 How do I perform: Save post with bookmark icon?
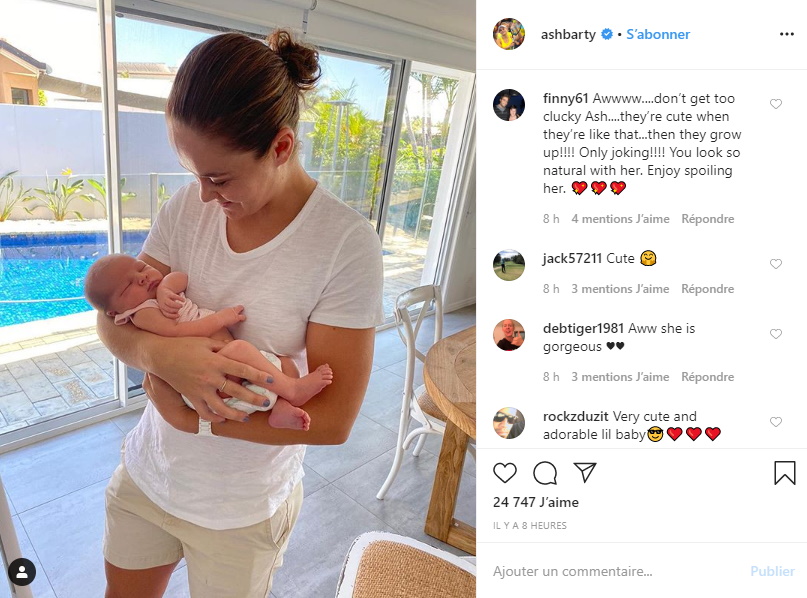(784, 472)
